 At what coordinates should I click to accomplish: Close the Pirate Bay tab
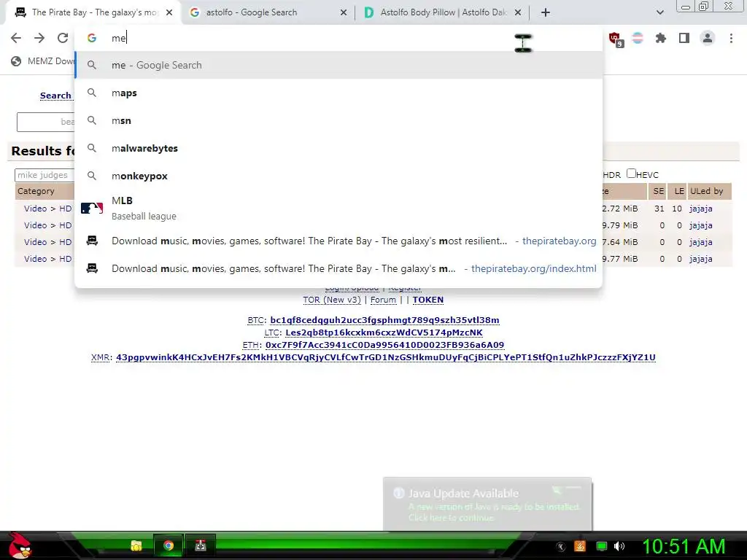pos(169,12)
